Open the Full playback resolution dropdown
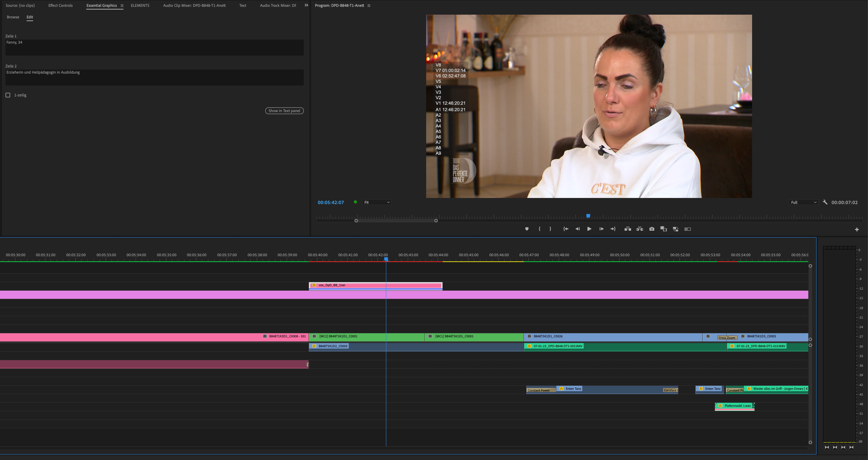868x460 pixels. 803,202
